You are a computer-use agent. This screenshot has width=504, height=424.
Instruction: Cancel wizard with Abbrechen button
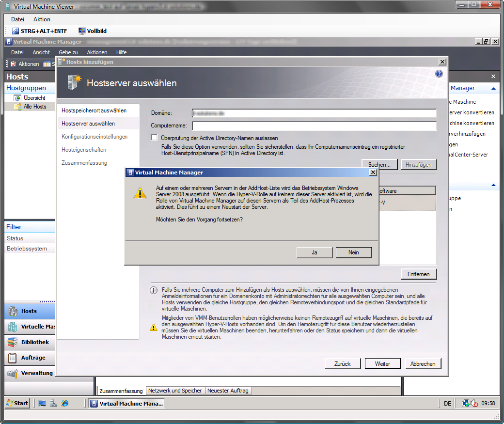tap(423, 363)
